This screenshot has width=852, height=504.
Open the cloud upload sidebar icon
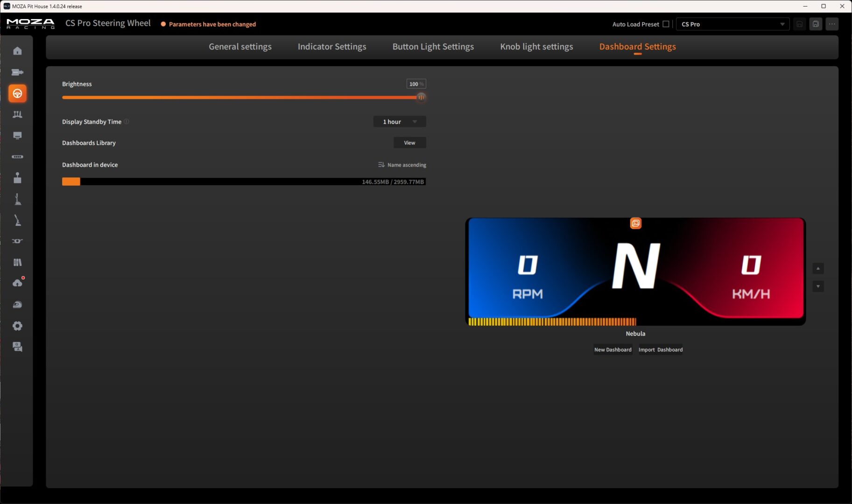pos(17,283)
